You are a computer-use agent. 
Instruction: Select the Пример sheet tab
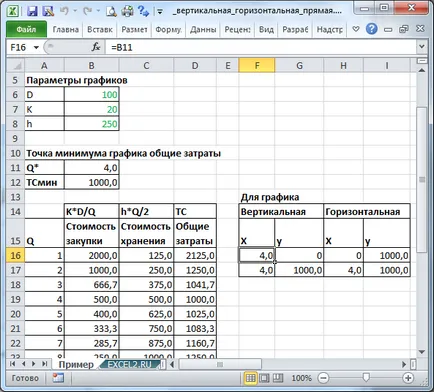76,364
